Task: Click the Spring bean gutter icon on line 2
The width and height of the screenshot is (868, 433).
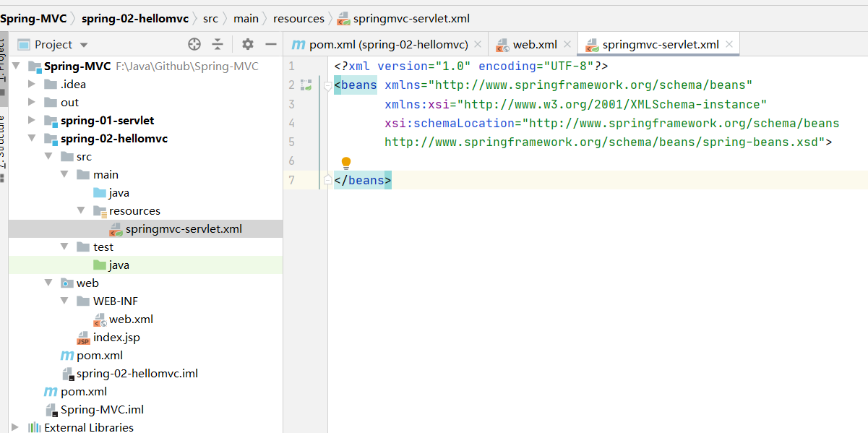Action: [x=306, y=85]
